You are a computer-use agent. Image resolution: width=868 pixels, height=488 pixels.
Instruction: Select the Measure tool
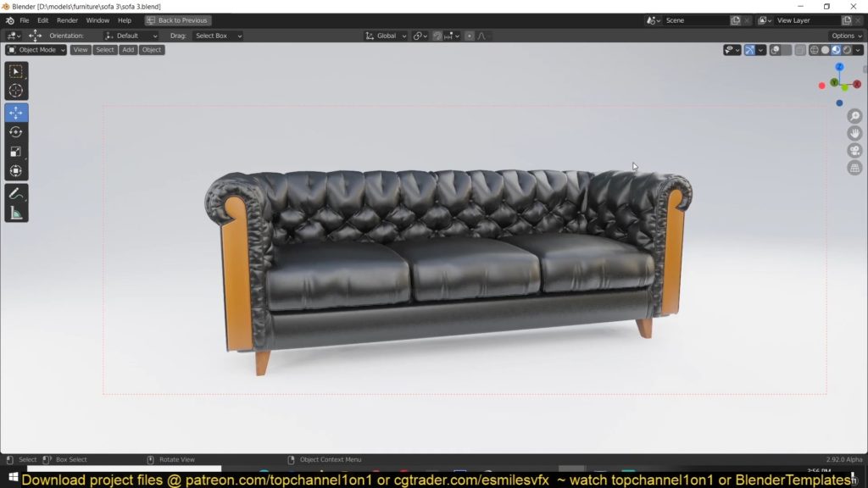(16, 213)
